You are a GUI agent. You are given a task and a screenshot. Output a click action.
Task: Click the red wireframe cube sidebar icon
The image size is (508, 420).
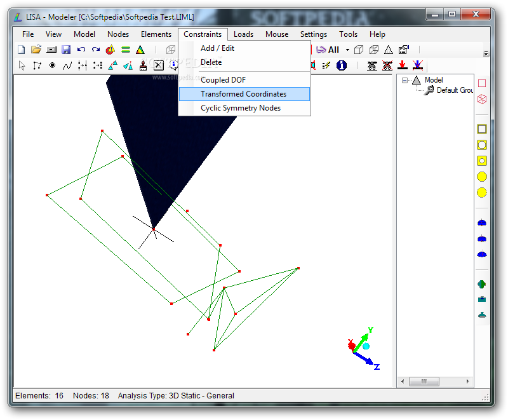click(x=482, y=99)
